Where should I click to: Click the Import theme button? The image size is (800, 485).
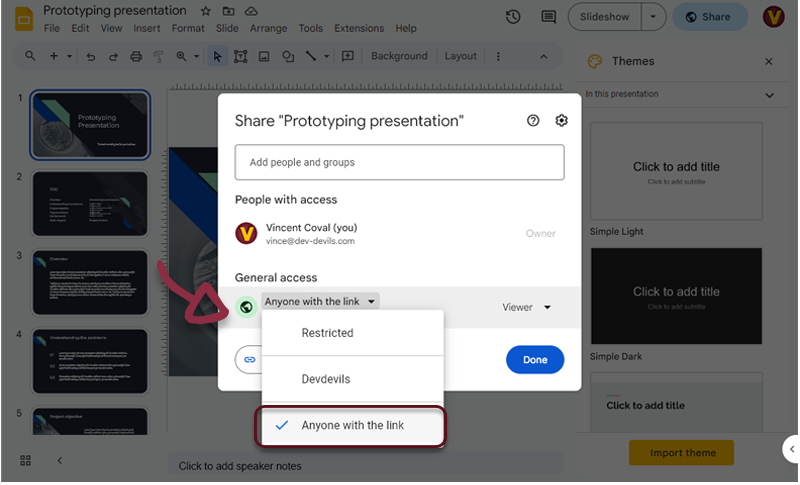pyautogui.click(x=681, y=453)
